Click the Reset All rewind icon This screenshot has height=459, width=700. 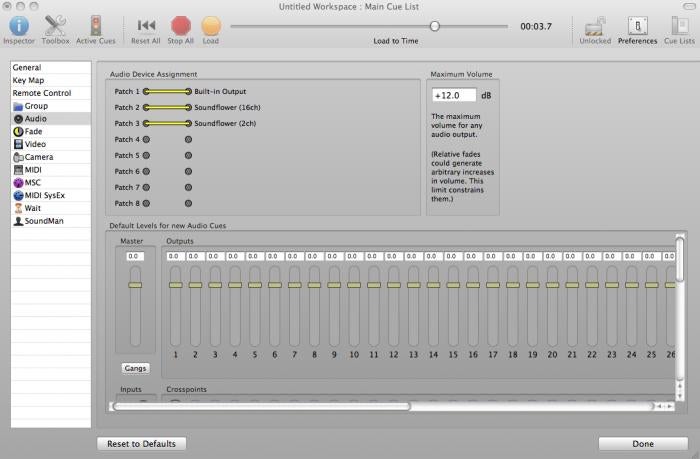coord(146,25)
